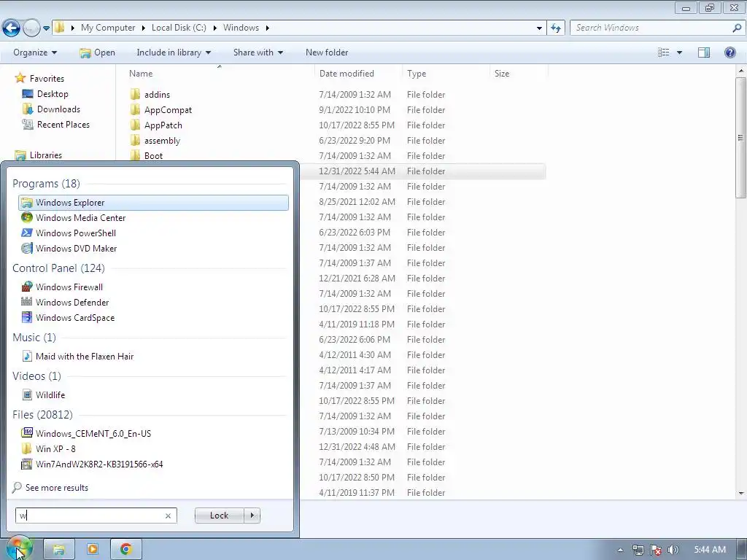Click the Back navigation arrow
Image resolution: width=747 pixels, height=560 pixels.
[x=11, y=28]
